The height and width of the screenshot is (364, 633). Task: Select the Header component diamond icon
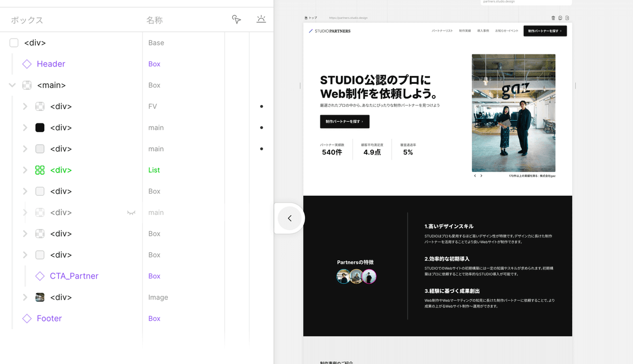(27, 64)
